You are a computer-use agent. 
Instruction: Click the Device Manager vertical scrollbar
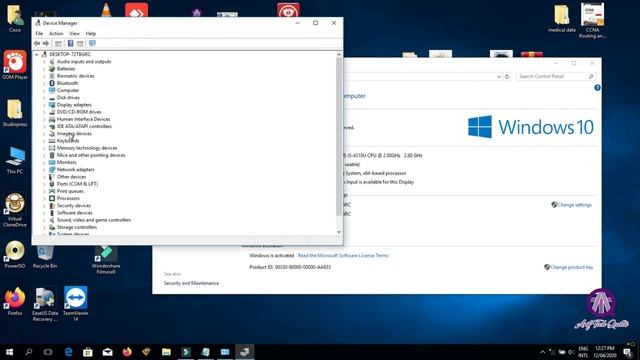339,136
